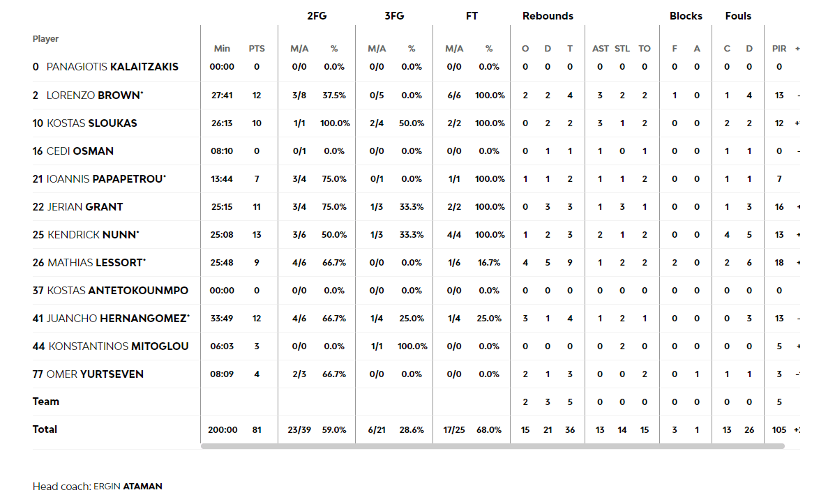Click the Rebounds group header

(x=547, y=16)
